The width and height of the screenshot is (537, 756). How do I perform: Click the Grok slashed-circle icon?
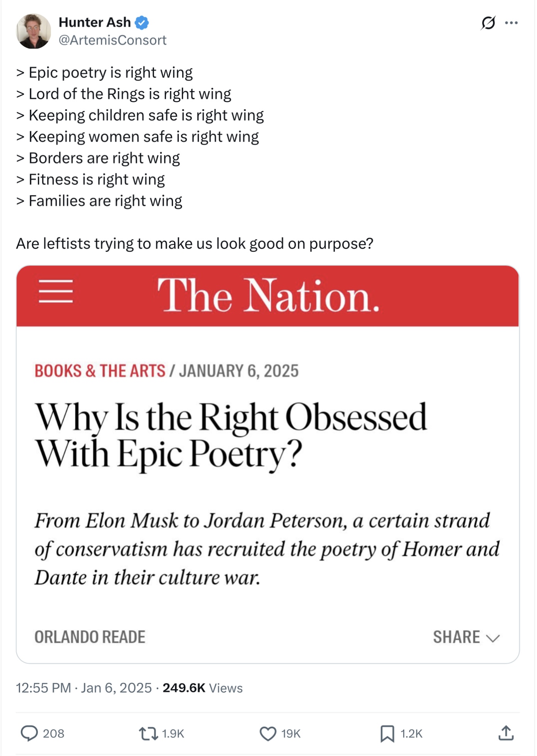click(488, 23)
